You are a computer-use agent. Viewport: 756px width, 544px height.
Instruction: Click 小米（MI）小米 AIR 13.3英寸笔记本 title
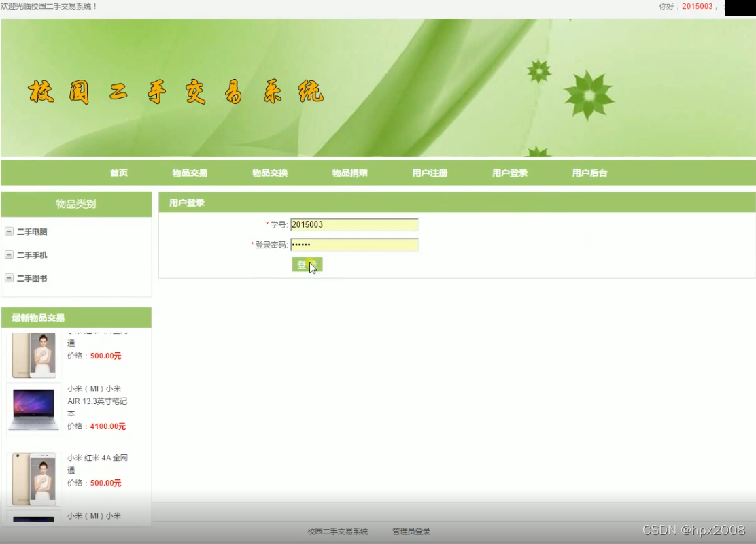pos(97,401)
